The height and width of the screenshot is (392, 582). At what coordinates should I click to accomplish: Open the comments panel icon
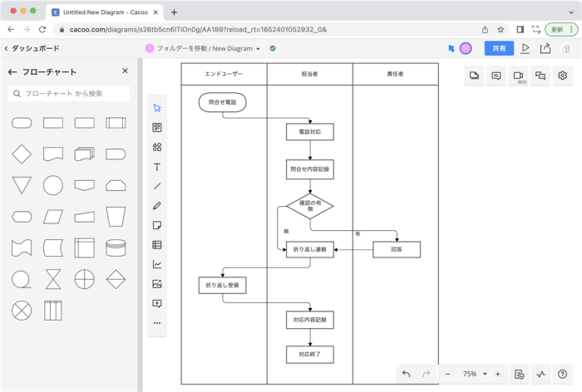pyautogui.click(x=496, y=76)
